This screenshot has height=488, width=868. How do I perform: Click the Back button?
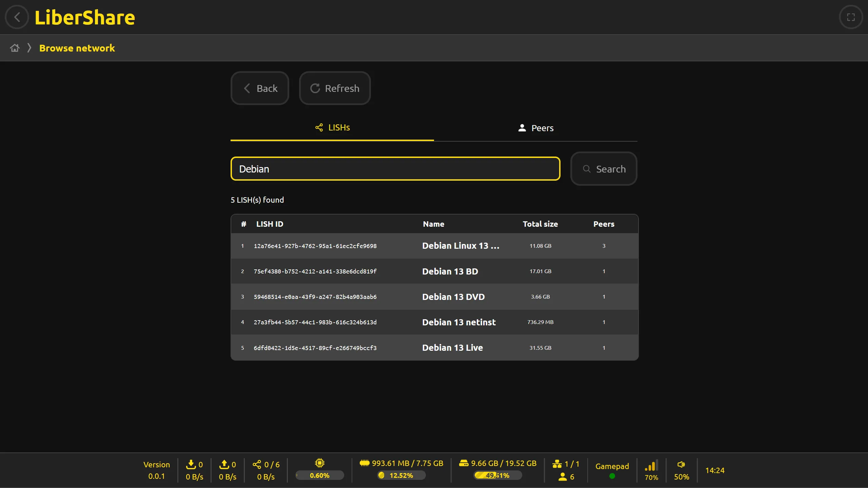[260, 88]
